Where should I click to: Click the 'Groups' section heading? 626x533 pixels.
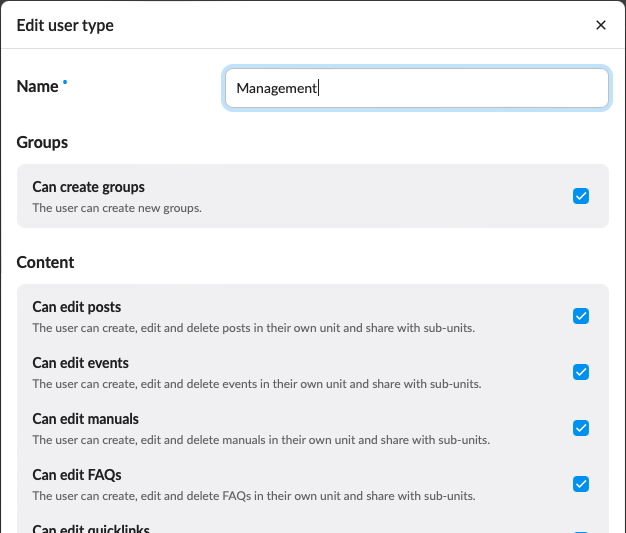point(42,143)
